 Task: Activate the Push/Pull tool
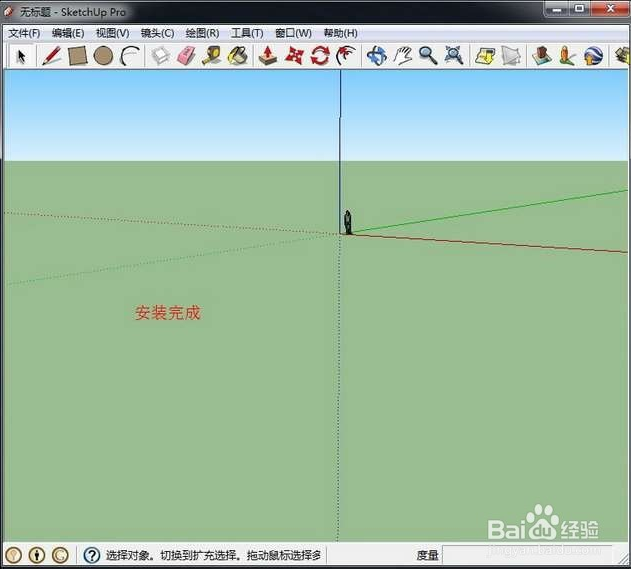coord(268,56)
